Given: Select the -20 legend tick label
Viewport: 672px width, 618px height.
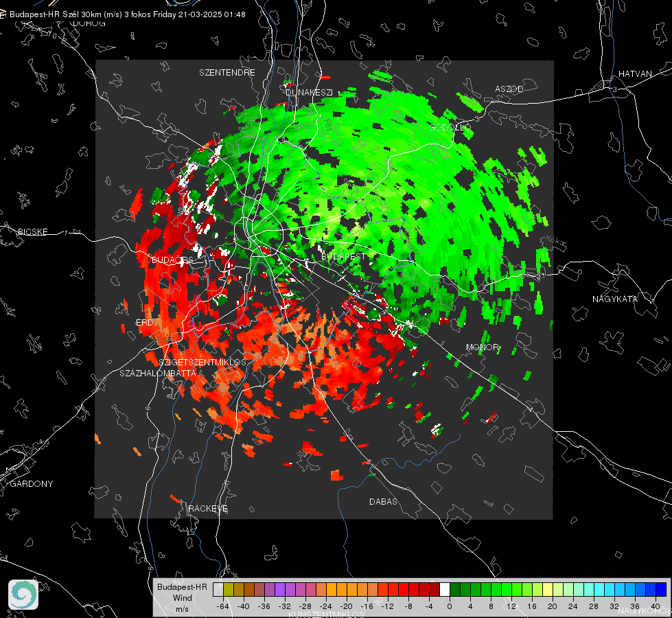Looking at the screenshot, I should click(346, 606).
